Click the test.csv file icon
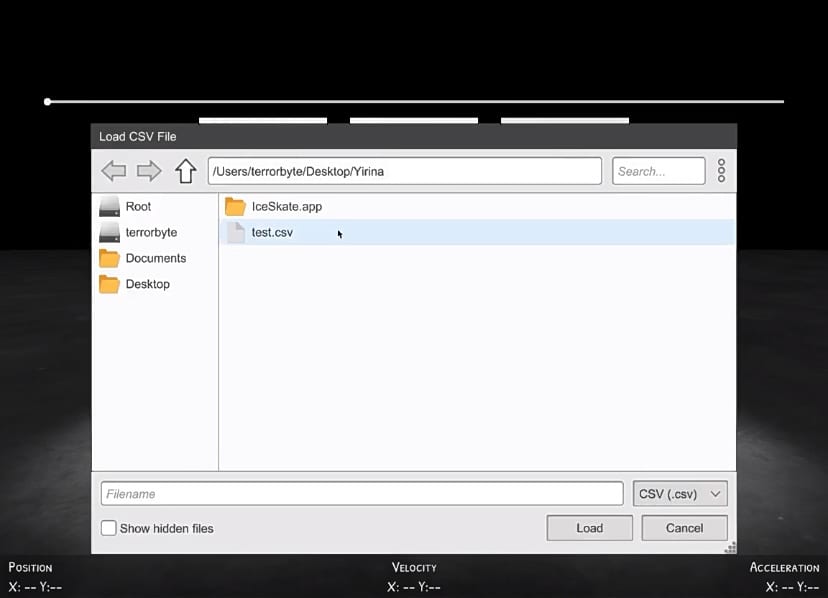The height and width of the screenshot is (598, 828). tap(236, 232)
